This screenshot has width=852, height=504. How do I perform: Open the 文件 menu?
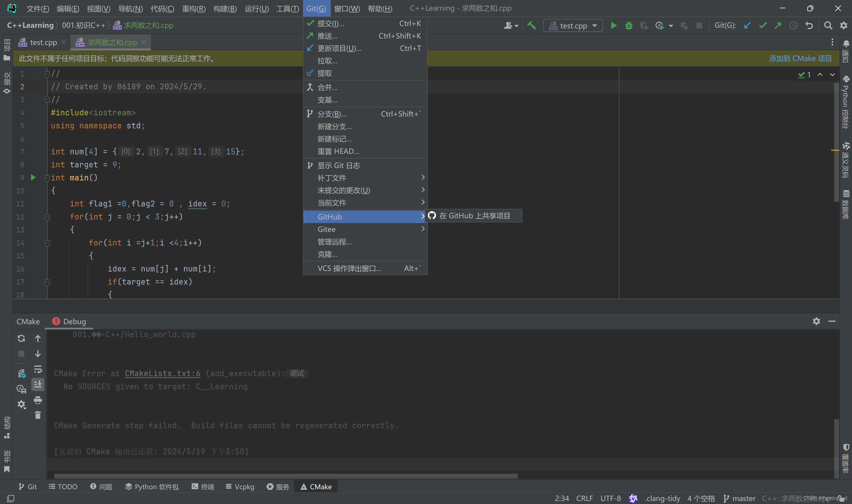click(x=38, y=9)
